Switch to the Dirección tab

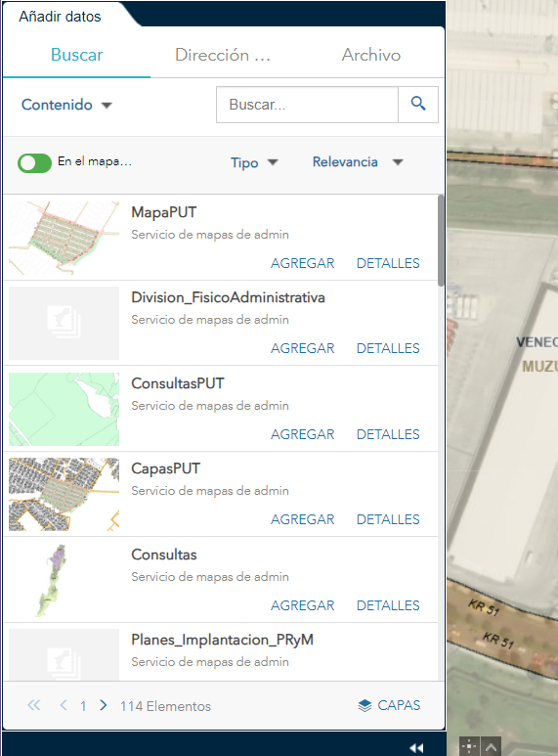[x=223, y=55]
